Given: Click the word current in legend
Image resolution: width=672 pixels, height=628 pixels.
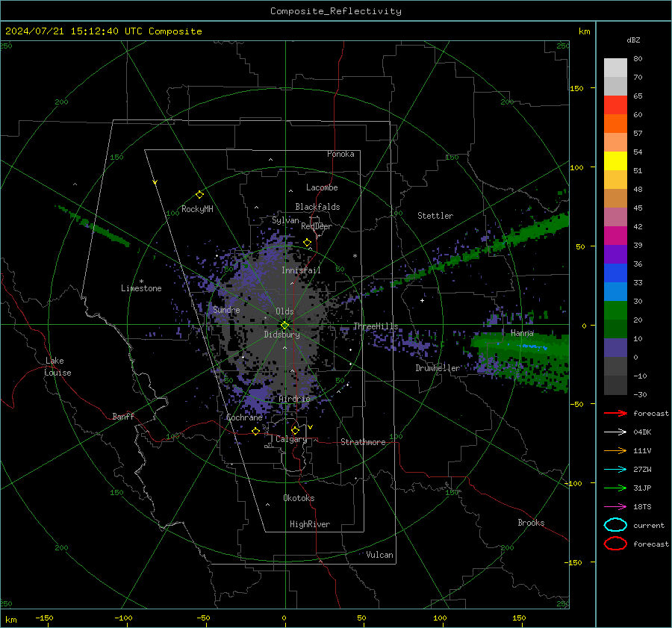Looking at the screenshot, I should (649, 525).
